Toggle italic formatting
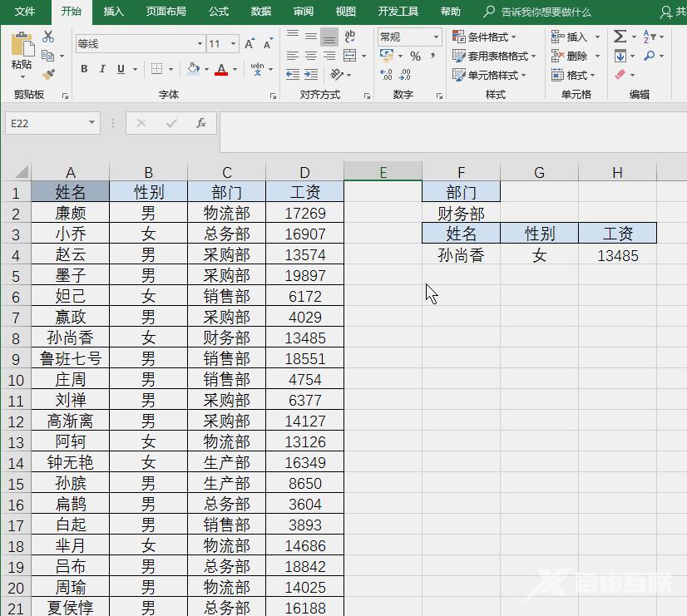The width and height of the screenshot is (687, 616). [x=103, y=69]
